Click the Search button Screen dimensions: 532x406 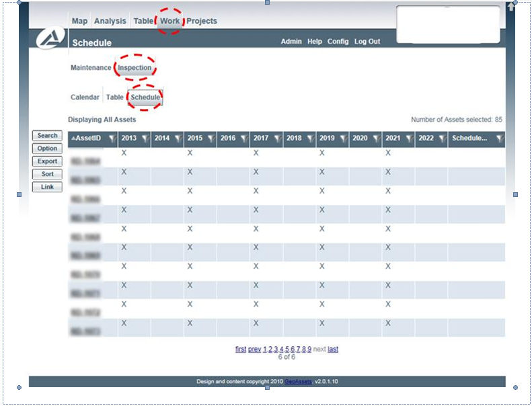click(x=47, y=135)
